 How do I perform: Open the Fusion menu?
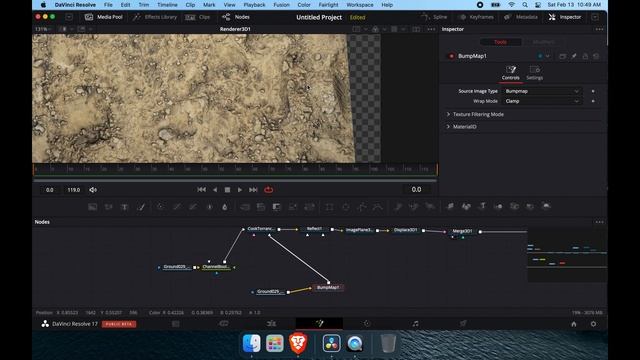coord(281,5)
